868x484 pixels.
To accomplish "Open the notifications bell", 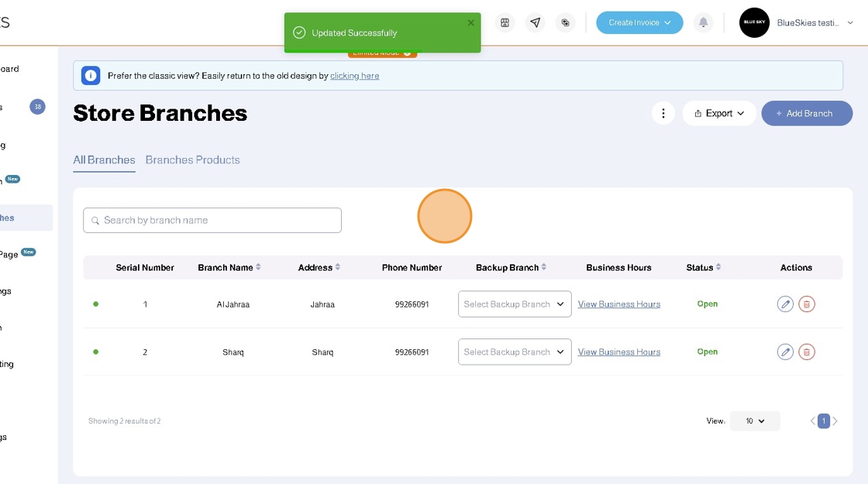I will click(703, 22).
